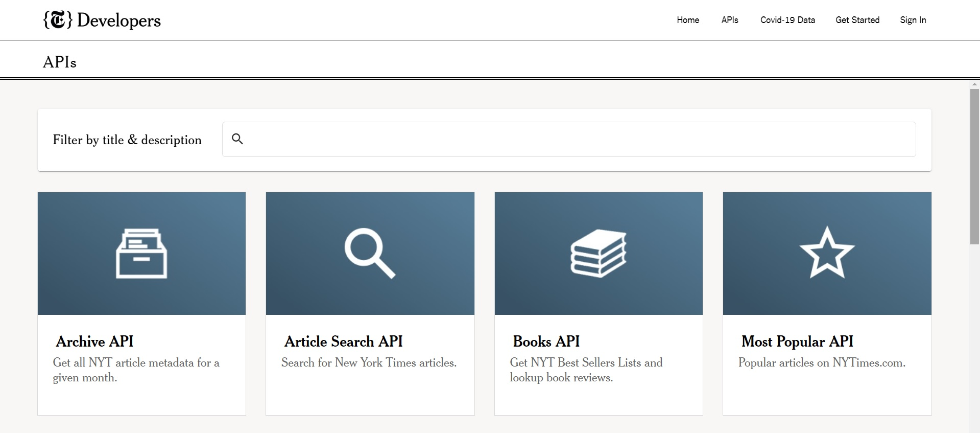Click 'Get NYT Best Sellers Lists' description
Image resolution: width=980 pixels, height=433 pixels.
[586, 370]
